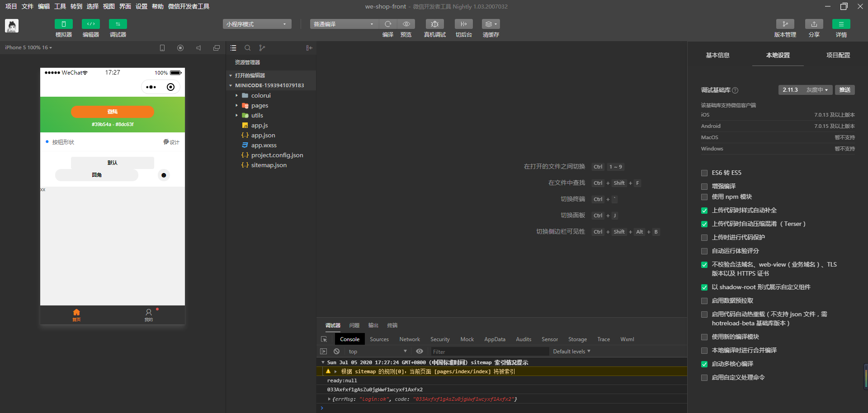The image size is (868, 413).
Task: Click the help icon beside 调试基础库
Action: pos(735,90)
